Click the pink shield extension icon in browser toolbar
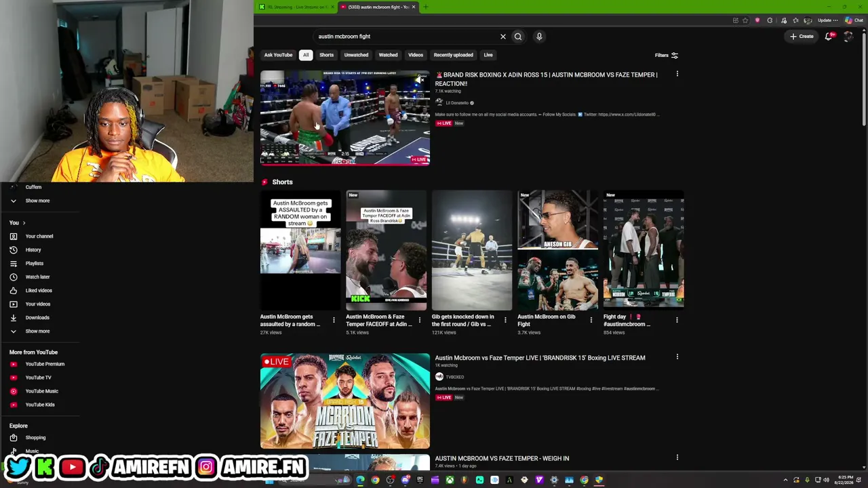 pyautogui.click(x=757, y=20)
